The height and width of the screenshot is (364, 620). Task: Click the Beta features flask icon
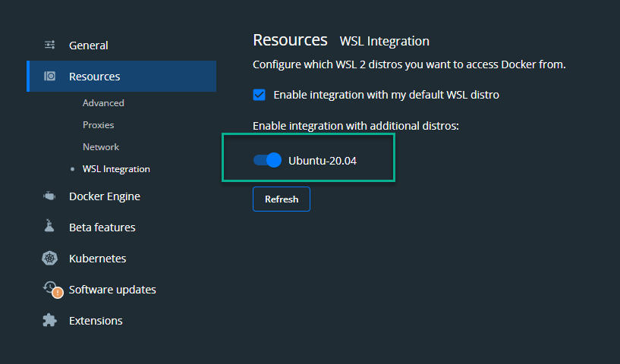tap(49, 226)
